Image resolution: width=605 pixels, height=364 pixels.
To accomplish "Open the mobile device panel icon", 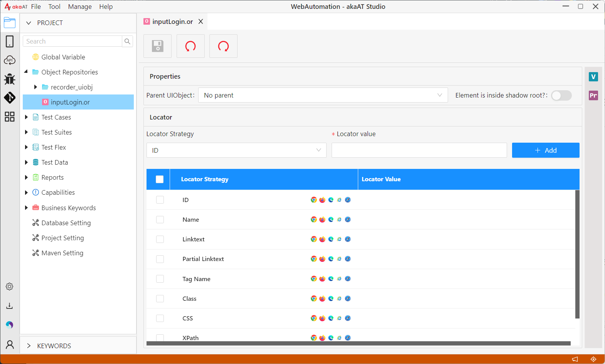I will (x=10, y=41).
